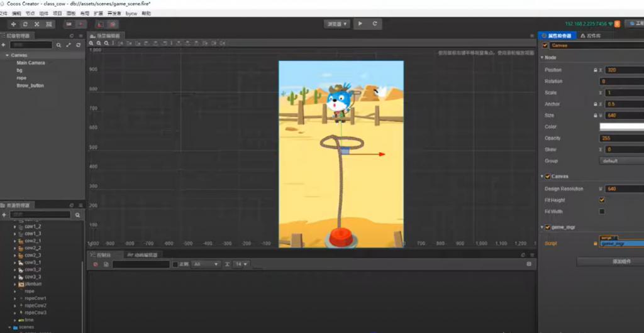Viewport: 644px width, 333px height.
Task: Reset scene view zoom
Action: tap(106, 43)
